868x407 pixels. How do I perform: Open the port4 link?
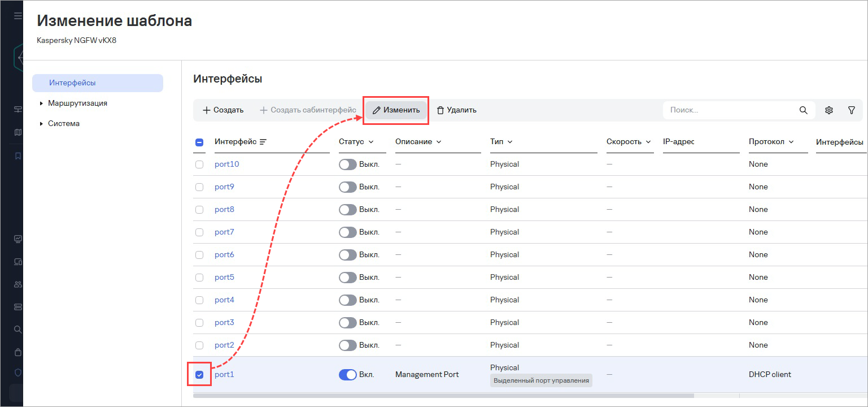click(x=224, y=300)
